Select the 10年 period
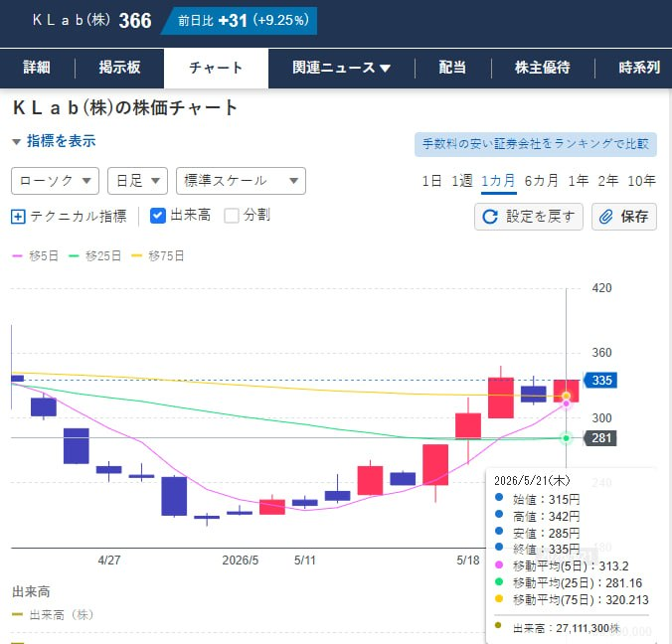 [x=641, y=181]
